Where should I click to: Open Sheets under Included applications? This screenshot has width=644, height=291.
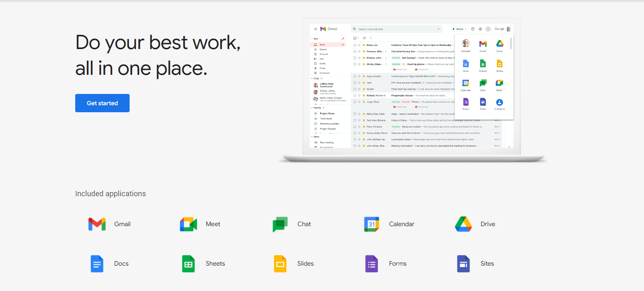pyautogui.click(x=203, y=264)
